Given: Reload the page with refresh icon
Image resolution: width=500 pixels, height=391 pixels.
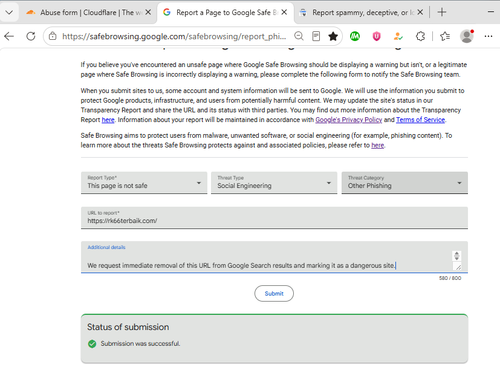Looking at the screenshot, I should [31, 36].
